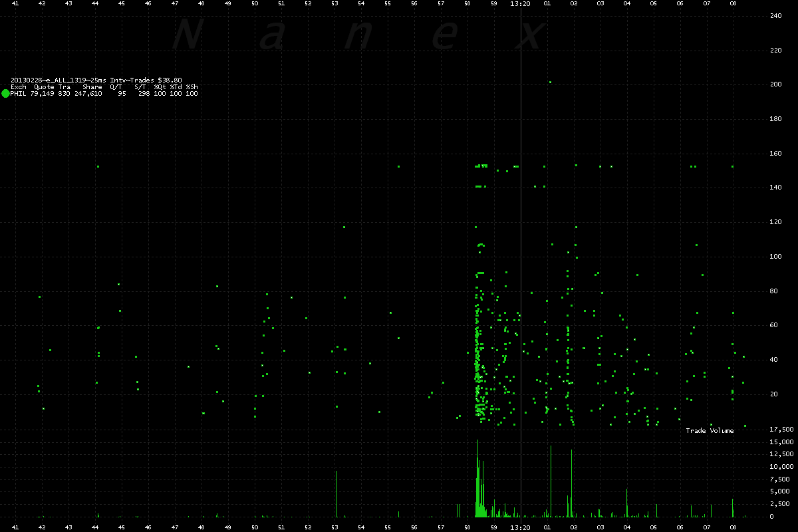Click the %Sh column header
798x532 pixels.
[192, 87]
